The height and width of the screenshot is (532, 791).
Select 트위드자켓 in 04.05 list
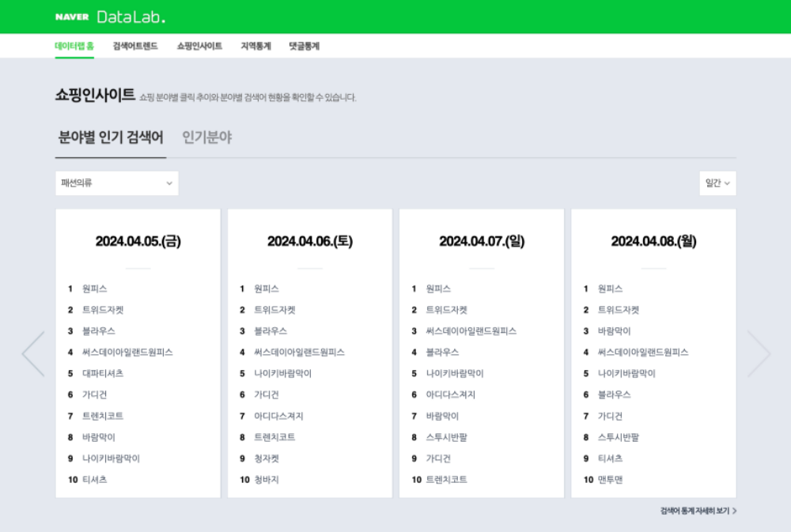(103, 310)
